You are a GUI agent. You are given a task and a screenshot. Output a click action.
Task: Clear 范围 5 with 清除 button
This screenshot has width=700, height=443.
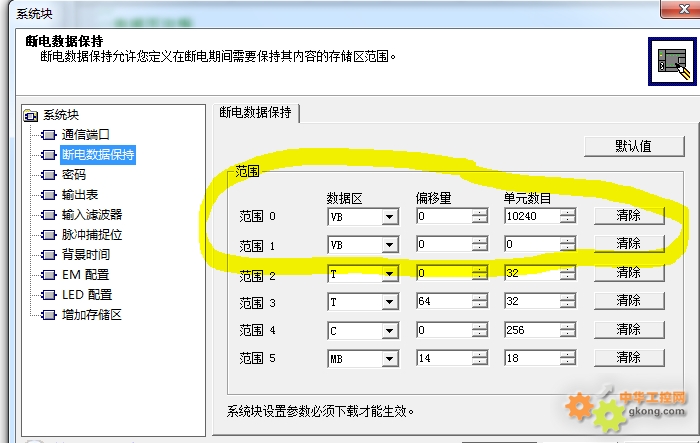629,358
